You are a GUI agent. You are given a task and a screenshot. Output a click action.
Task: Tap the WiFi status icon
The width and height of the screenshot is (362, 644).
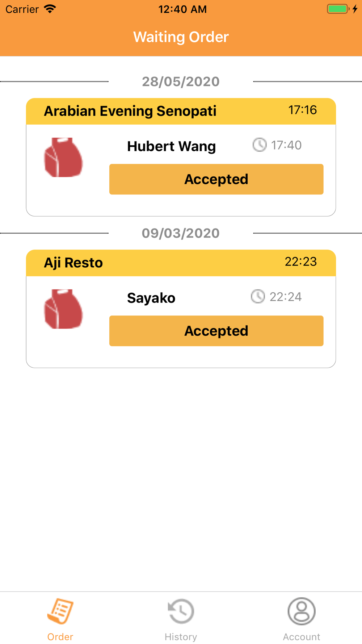50,9
